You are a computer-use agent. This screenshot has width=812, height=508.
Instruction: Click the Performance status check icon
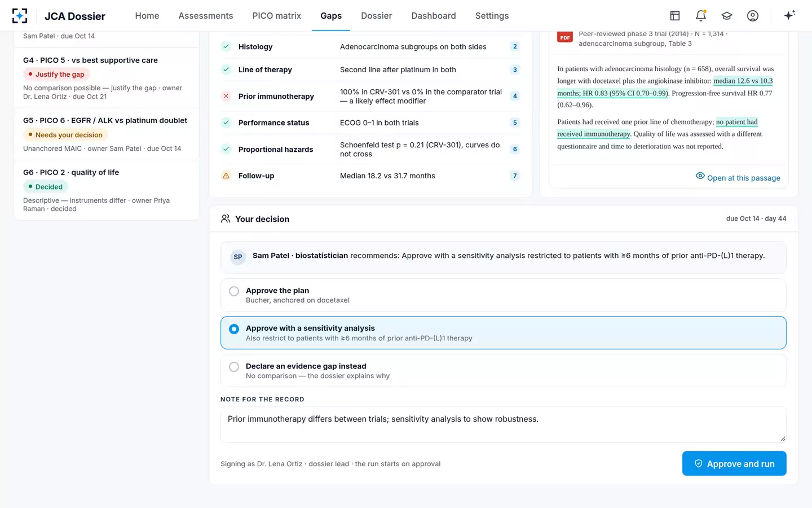(x=226, y=122)
